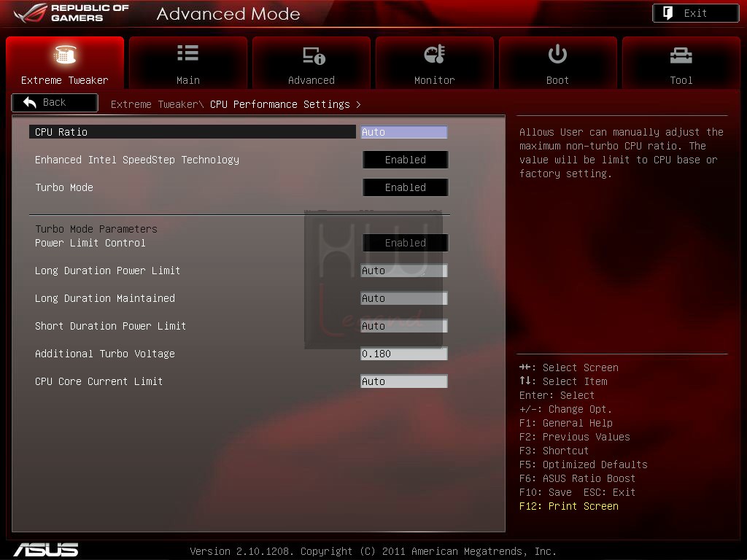Select Long Duration Maintained Auto field
The width and height of the screenshot is (747, 560).
[404, 298]
